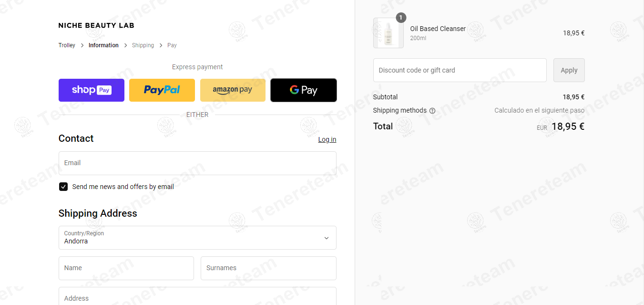644x305 pixels.
Task: Pay with Shop Pay express button
Action: click(x=92, y=90)
